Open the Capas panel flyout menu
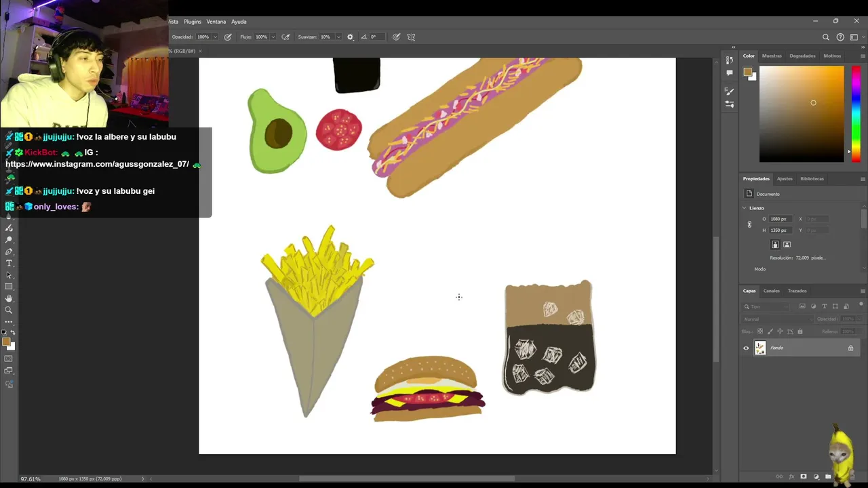868x488 pixels. click(x=863, y=291)
